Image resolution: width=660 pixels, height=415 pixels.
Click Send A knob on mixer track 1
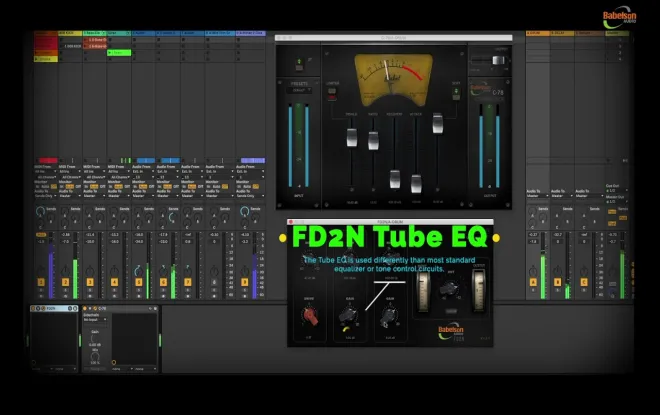(40, 212)
